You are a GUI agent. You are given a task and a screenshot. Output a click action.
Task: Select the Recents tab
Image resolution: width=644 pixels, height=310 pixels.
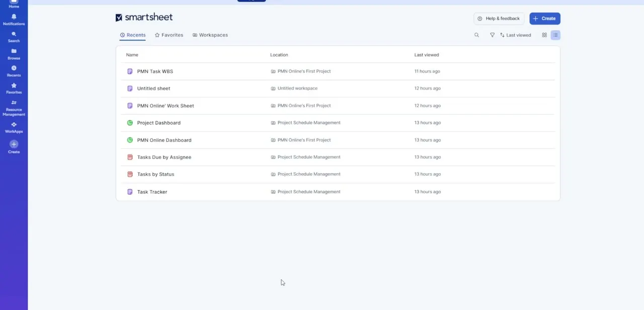[x=133, y=35]
